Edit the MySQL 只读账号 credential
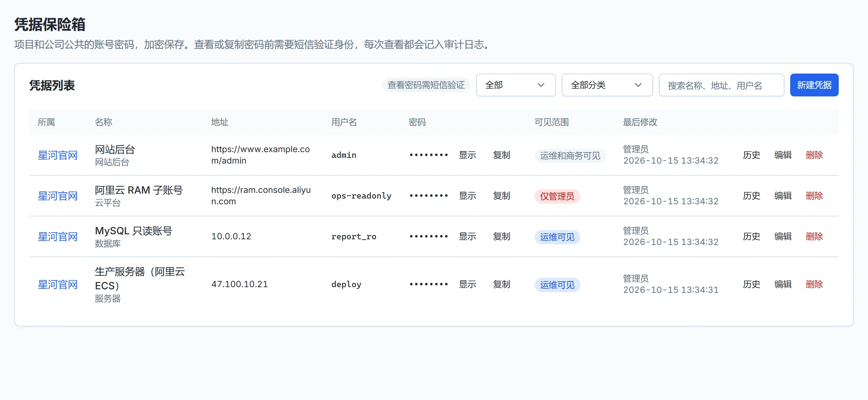Viewport: 868px width, 400px height. [x=783, y=236]
